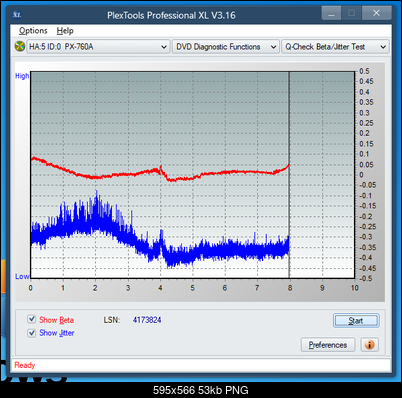The height and width of the screenshot is (398, 402).
Task: Click the disc drive icon beside PX-760A
Action: (x=20, y=46)
